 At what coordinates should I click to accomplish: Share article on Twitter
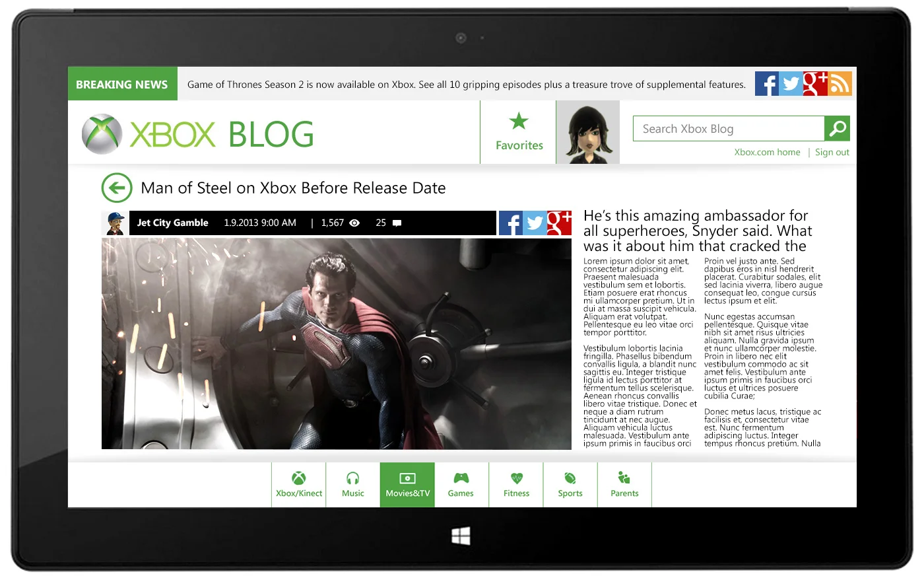point(535,223)
